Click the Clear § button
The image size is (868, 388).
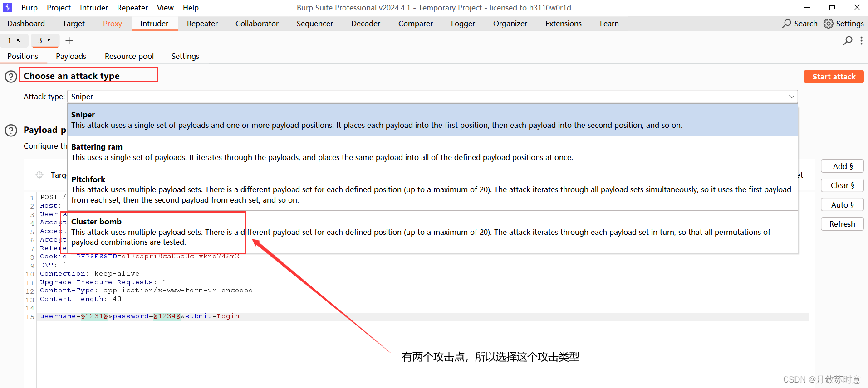pyautogui.click(x=842, y=185)
